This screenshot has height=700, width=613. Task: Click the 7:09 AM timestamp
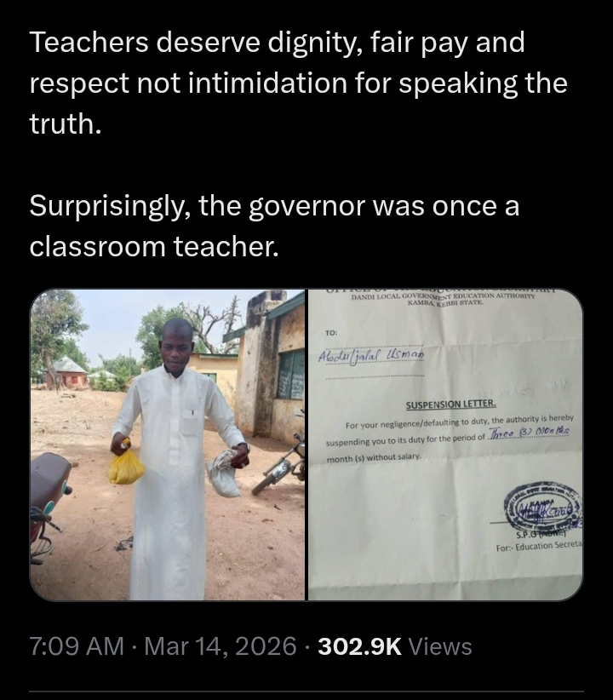(x=77, y=646)
